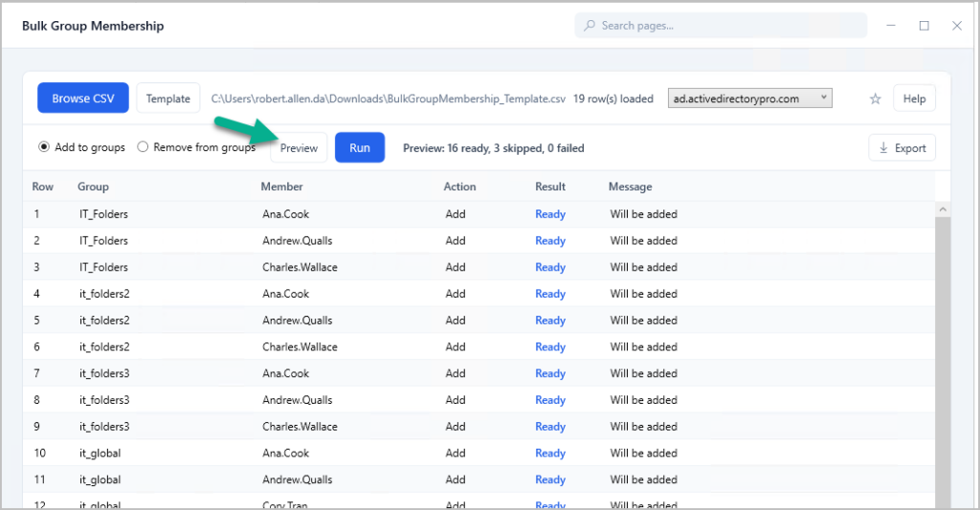Click Will be added in row 10

point(644,454)
